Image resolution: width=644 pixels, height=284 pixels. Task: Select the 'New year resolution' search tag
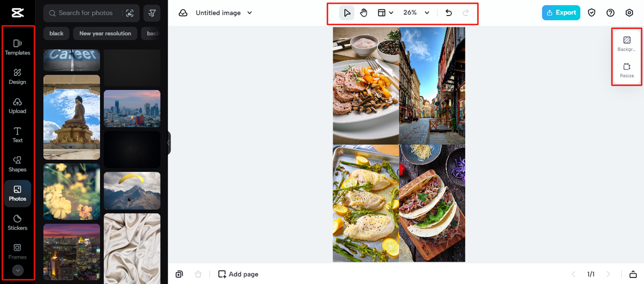tap(105, 33)
